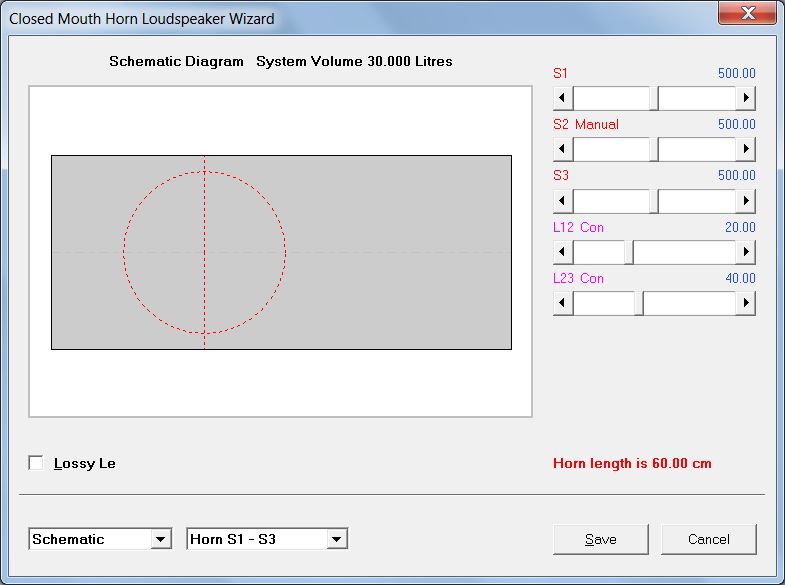Click the L23 Con slider right arrow
This screenshot has height=585, width=785.
[745, 303]
